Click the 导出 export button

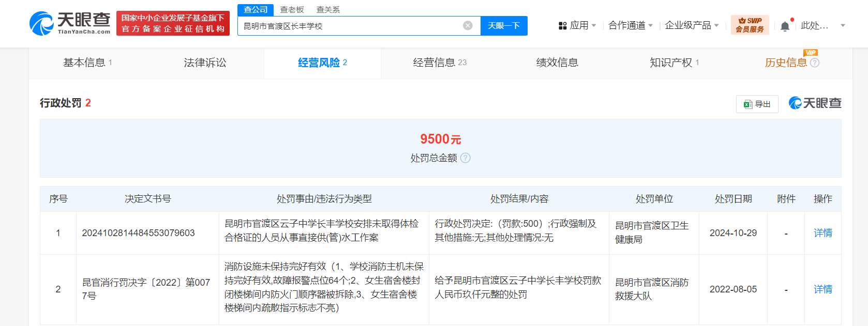[x=757, y=104]
